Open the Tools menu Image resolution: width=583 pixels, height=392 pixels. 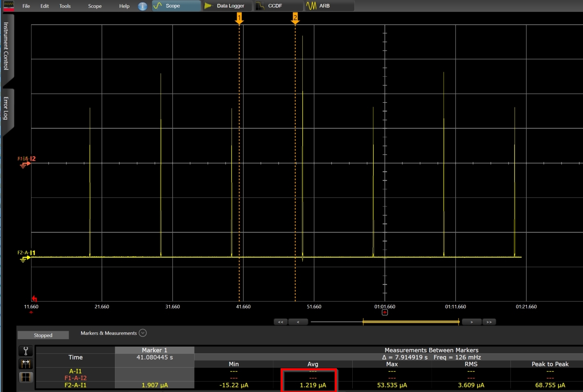[65, 6]
